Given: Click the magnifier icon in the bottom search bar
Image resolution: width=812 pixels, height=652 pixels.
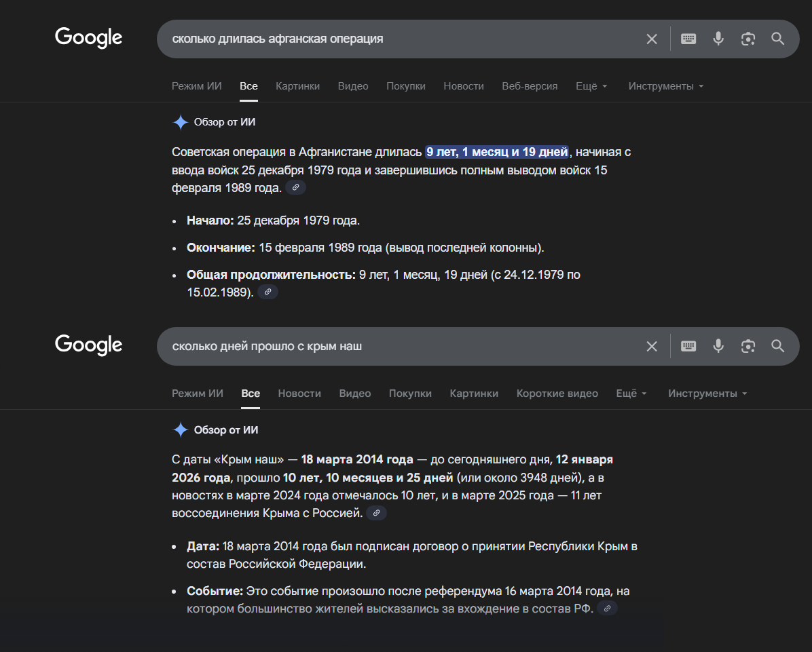Looking at the screenshot, I should [x=778, y=346].
